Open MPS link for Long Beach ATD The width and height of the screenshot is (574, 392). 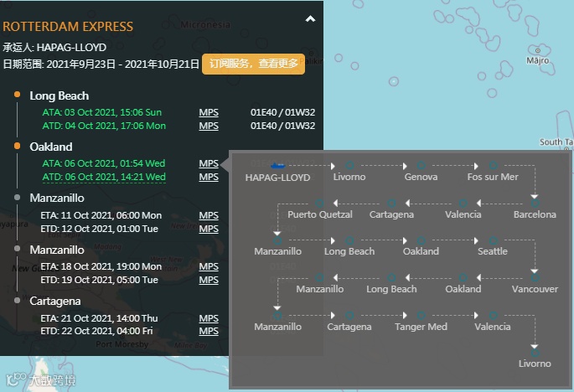point(209,126)
